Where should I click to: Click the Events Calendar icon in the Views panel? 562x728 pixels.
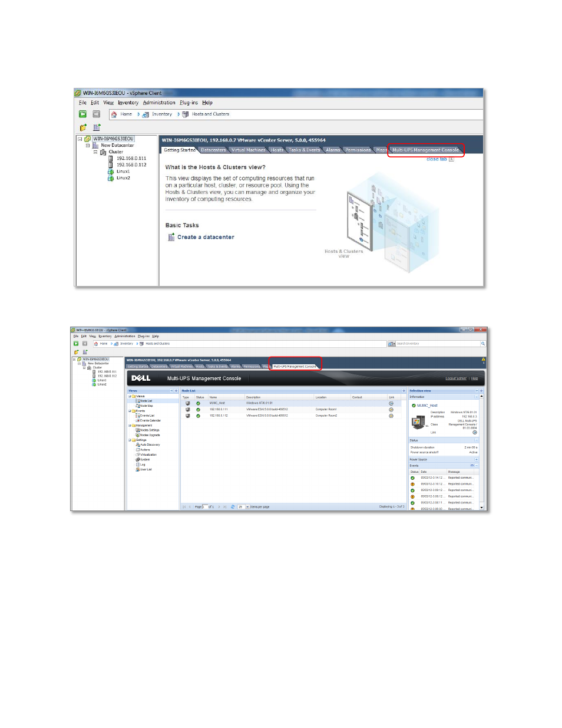[137, 420]
